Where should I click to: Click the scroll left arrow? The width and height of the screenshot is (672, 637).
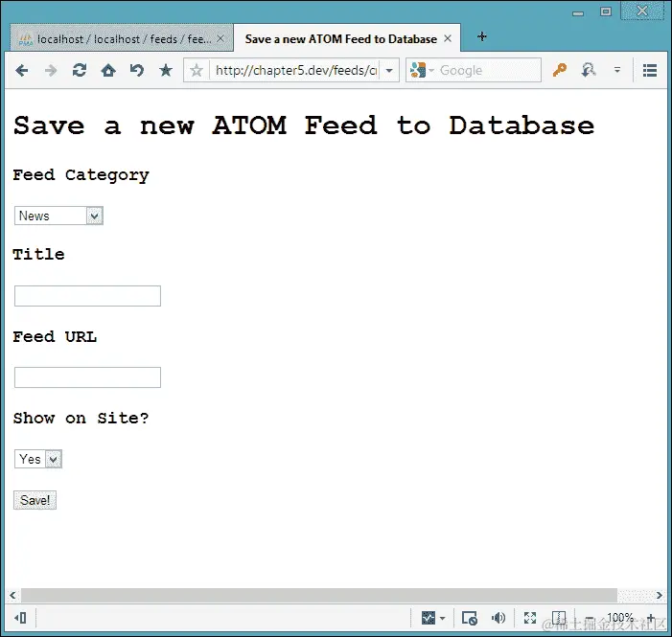12,595
